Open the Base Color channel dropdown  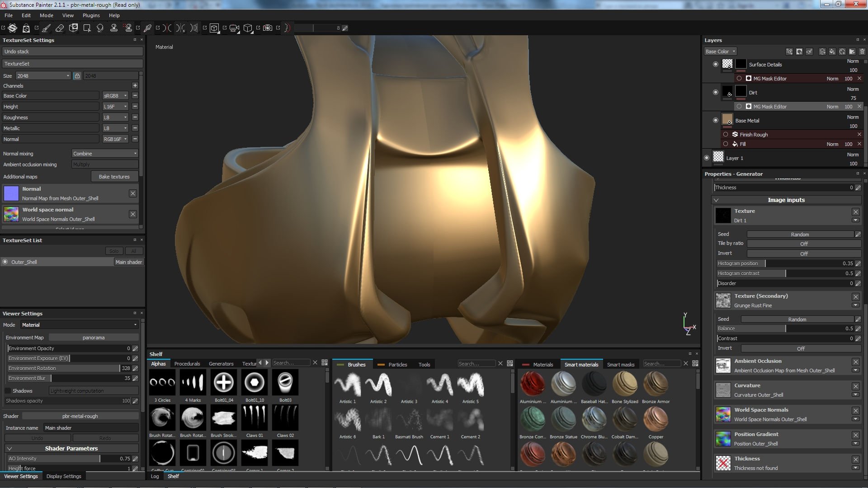tap(721, 52)
